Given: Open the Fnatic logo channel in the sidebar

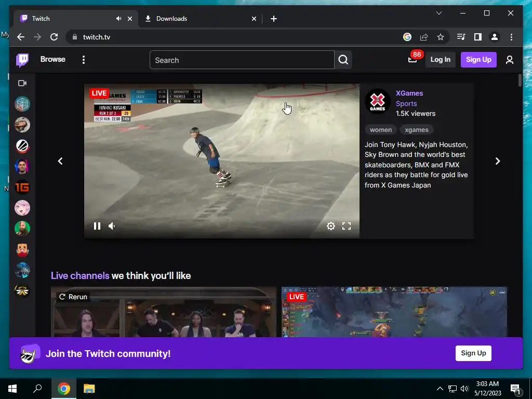Looking at the screenshot, I should [22, 291].
